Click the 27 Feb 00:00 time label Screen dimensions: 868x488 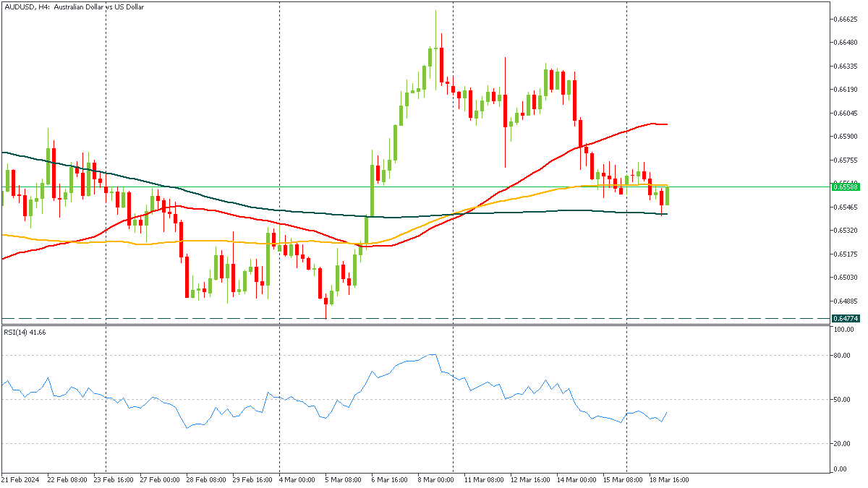(158, 479)
